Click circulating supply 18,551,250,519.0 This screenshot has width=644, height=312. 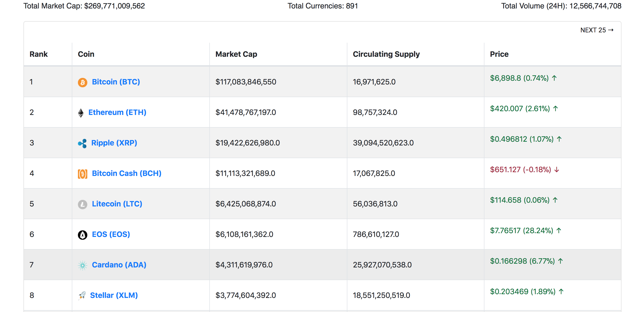click(381, 295)
